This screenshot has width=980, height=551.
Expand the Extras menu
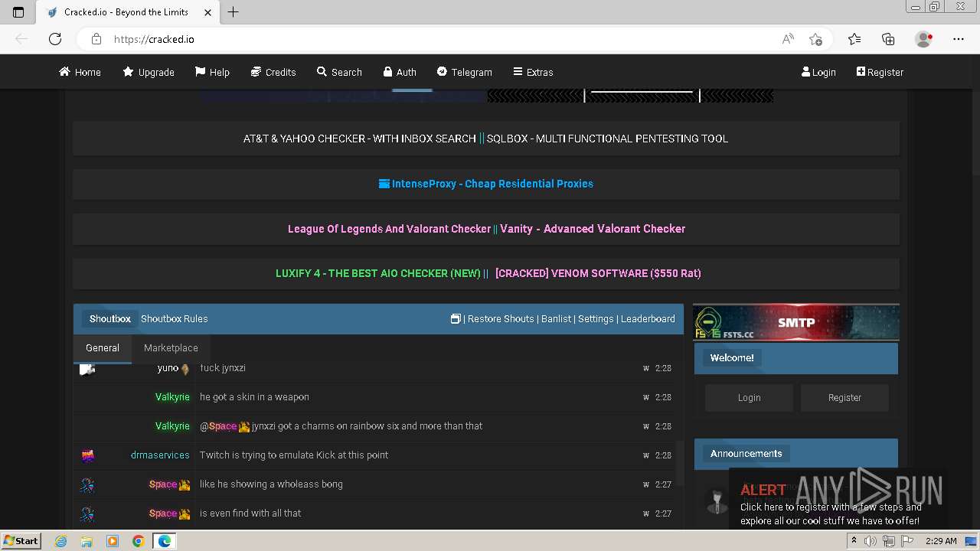533,72
